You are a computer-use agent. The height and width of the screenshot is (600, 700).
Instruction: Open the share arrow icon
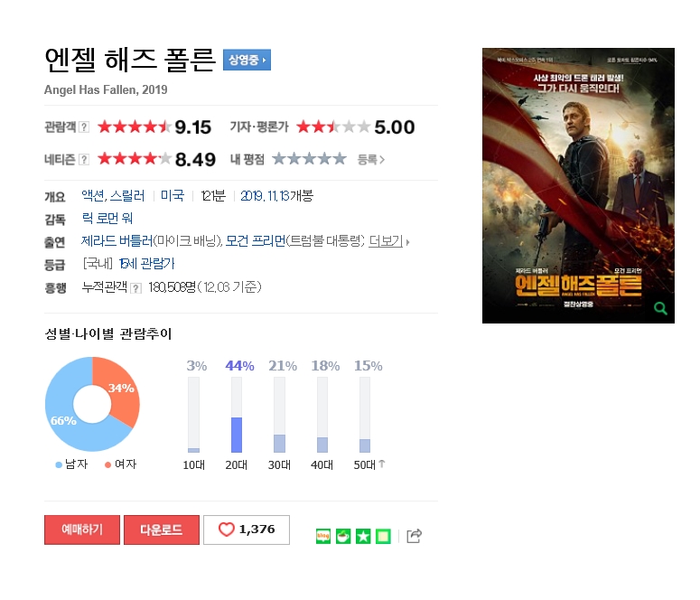(415, 536)
